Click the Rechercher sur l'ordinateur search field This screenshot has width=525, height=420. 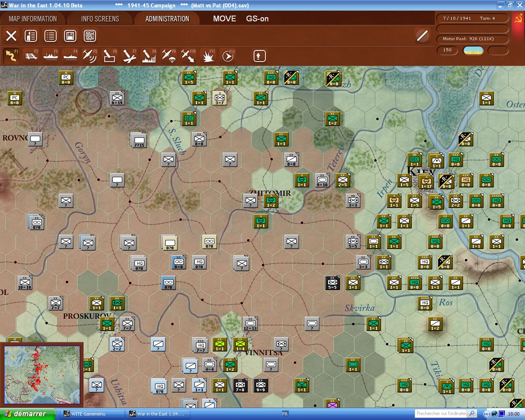click(x=441, y=413)
